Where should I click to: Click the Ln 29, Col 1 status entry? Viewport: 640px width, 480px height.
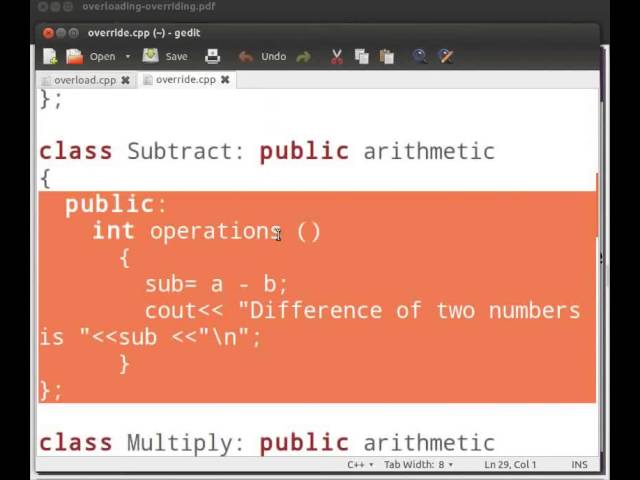pyautogui.click(x=510, y=464)
